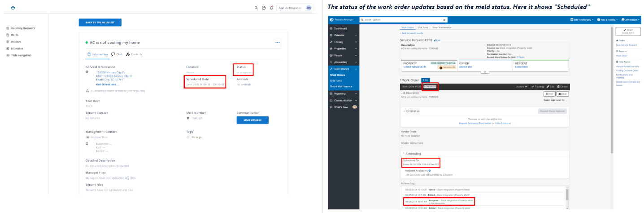This screenshot has width=644, height=213.
Task: Switch to the Chat tab
Action: [117, 54]
